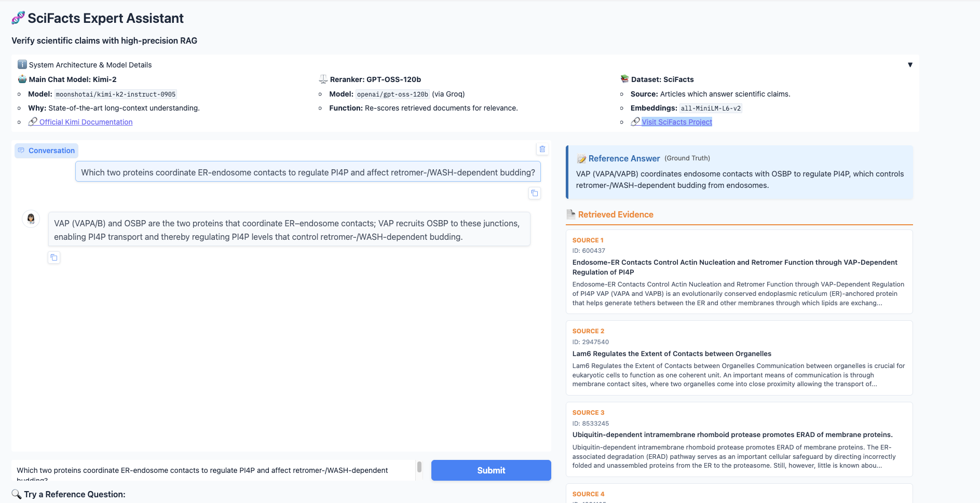This screenshot has width=980, height=503.
Task: Open the Official Kimi Documentation link
Action: pos(86,122)
